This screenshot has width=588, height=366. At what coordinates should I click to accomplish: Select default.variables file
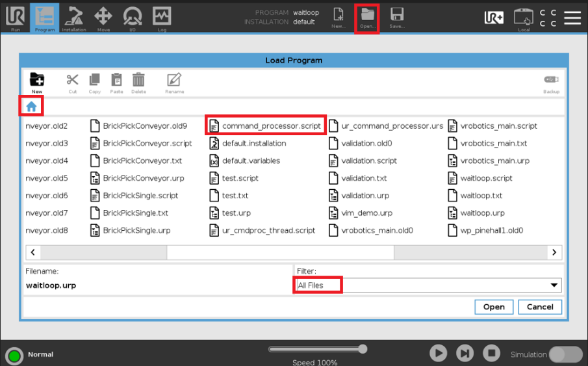click(x=245, y=161)
